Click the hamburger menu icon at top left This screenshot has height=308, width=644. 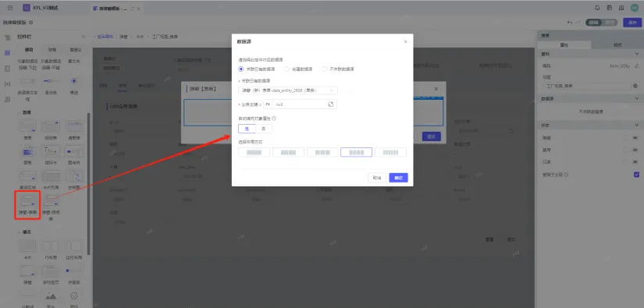click(10, 7)
